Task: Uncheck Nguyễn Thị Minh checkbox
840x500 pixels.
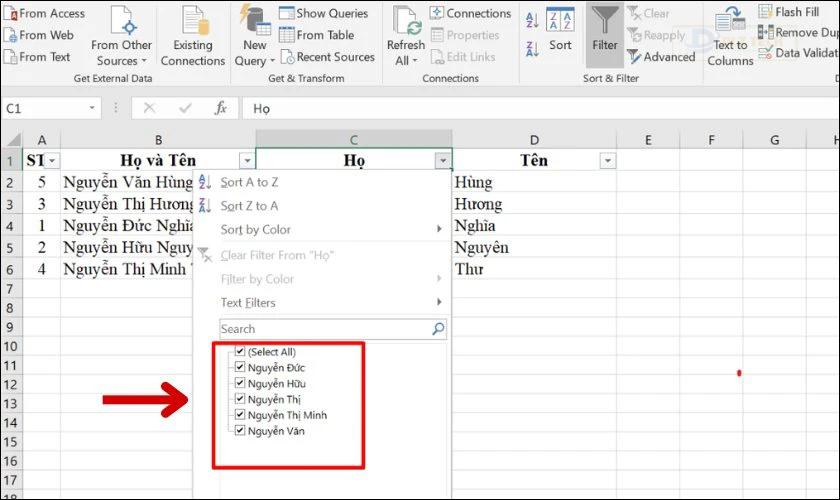Action: [x=240, y=415]
